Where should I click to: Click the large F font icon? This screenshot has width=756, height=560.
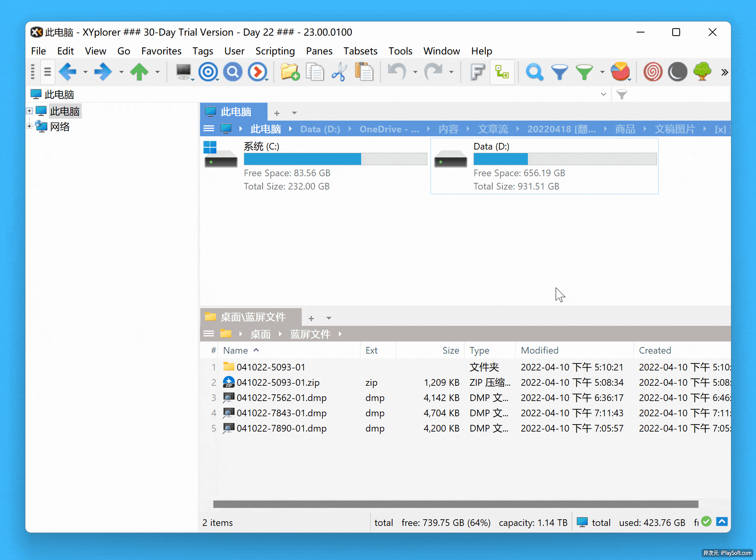(x=477, y=72)
